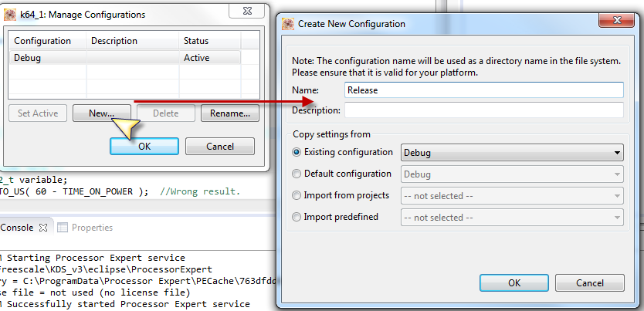Switch to the Properties tab

pos(92,228)
